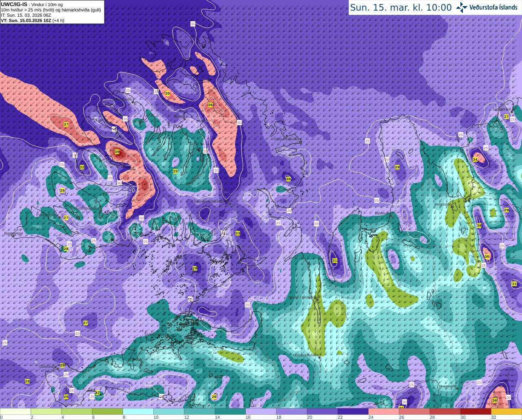522x420 pixels.
Task: Pick the light green 2–4 legend swatch
Action: tap(46, 411)
